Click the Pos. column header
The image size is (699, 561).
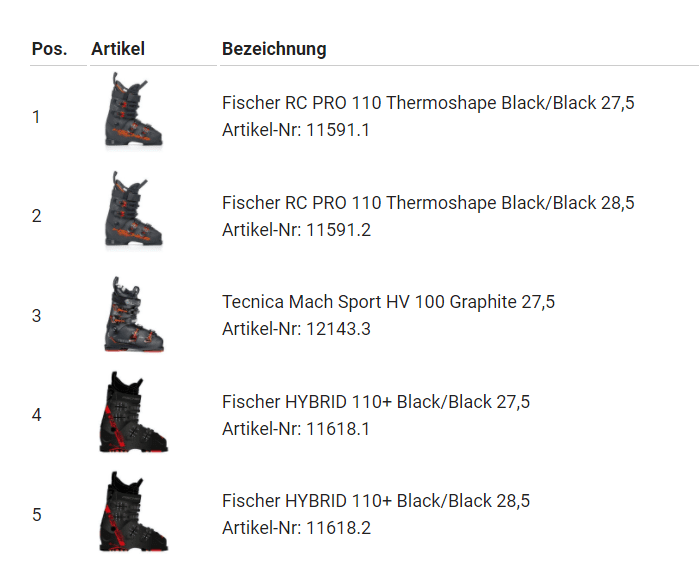pyautogui.click(x=49, y=49)
